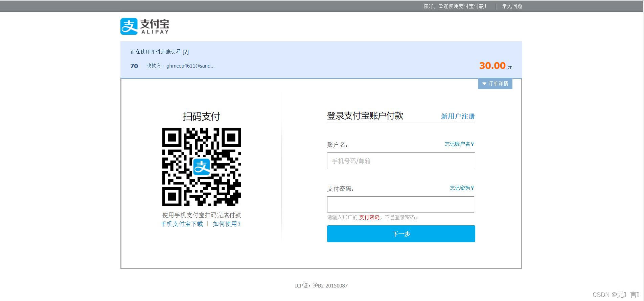Open 手机支付宝下载 download link

(x=182, y=224)
